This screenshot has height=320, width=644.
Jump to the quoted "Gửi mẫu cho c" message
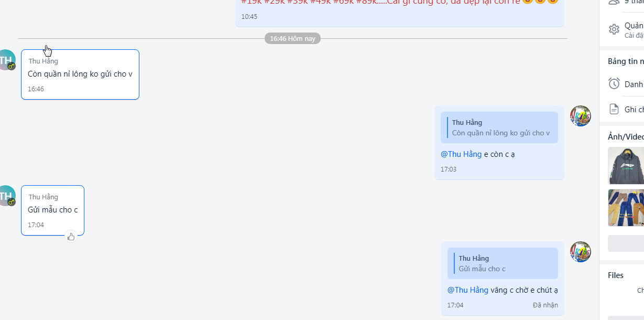click(x=503, y=263)
